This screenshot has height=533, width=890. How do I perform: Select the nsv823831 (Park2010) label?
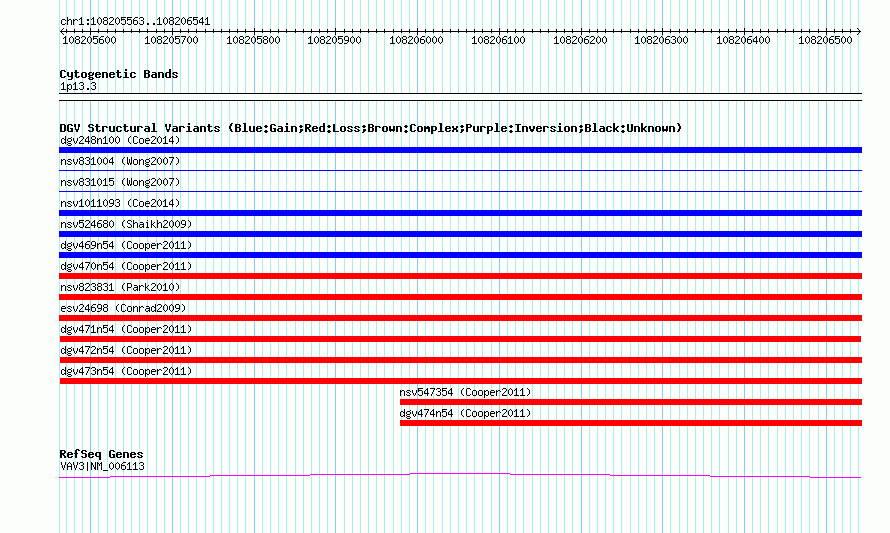point(120,287)
